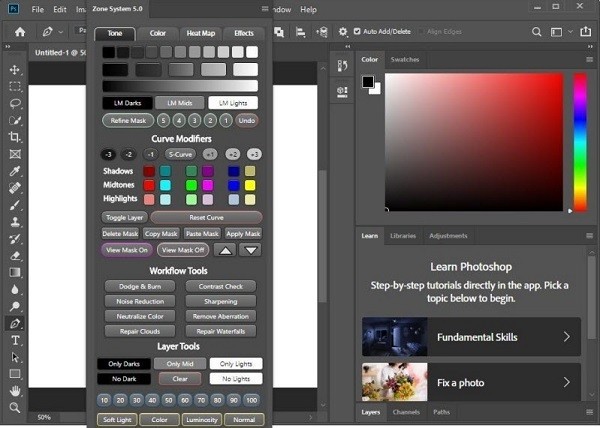The height and width of the screenshot is (428, 600).
Task: Toggle Auto Add/Delete checkbox
Action: tap(358, 31)
